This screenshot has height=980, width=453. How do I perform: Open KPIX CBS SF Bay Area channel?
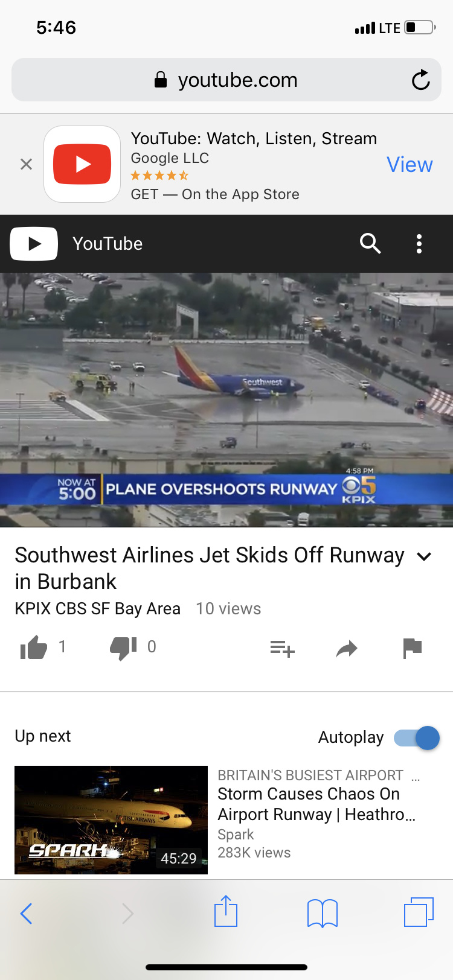pyautogui.click(x=97, y=608)
